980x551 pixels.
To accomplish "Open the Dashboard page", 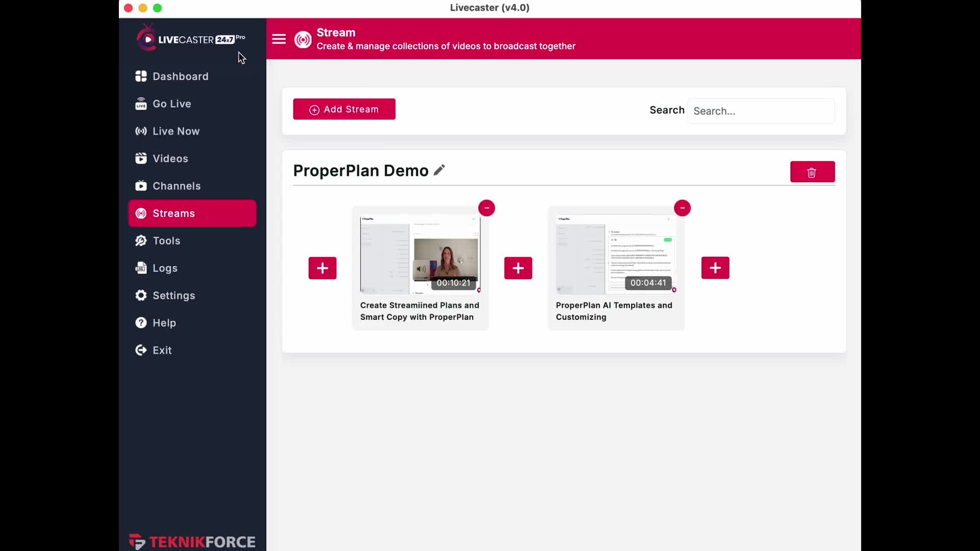I will tap(180, 77).
